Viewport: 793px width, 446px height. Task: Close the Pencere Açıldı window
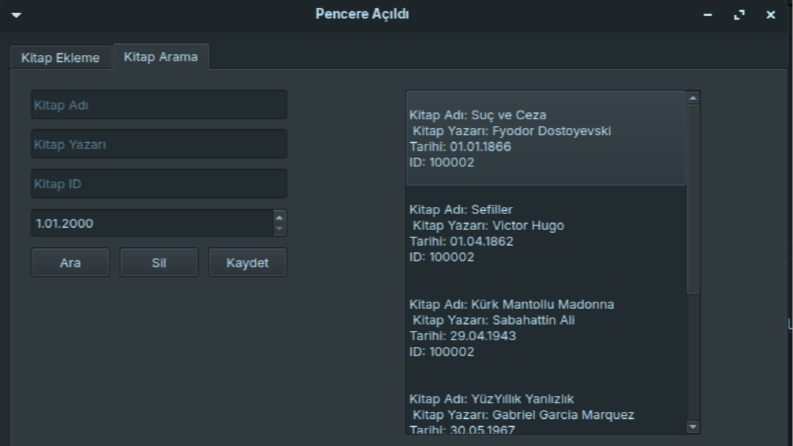click(x=770, y=15)
